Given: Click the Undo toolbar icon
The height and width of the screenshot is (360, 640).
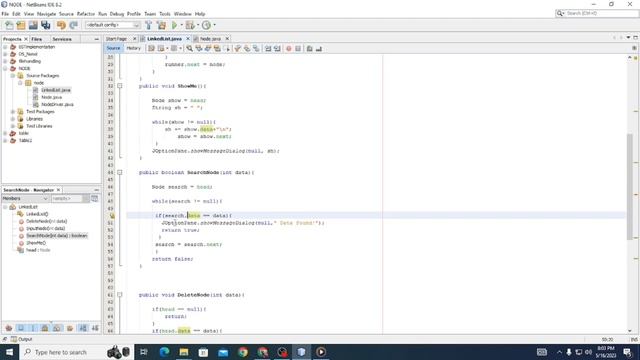Looking at the screenshot, I should click(x=61, y=25).
